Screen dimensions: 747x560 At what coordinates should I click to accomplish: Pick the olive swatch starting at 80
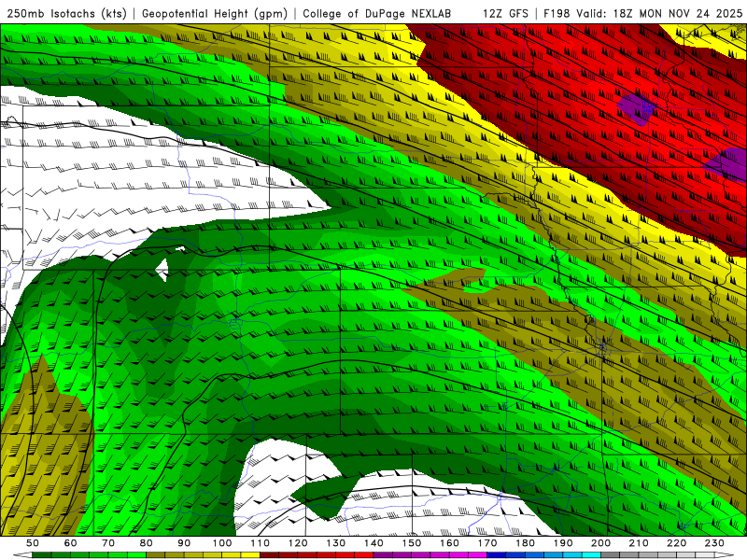155,554
